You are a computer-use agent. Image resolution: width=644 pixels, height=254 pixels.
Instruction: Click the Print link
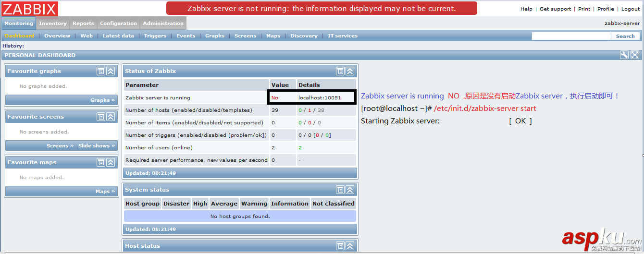pos(584,9)
